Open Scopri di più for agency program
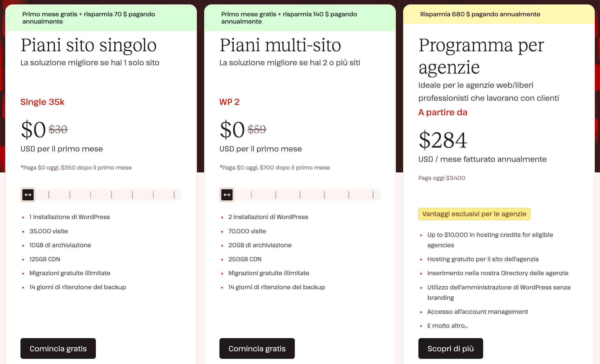 (451, 348)
